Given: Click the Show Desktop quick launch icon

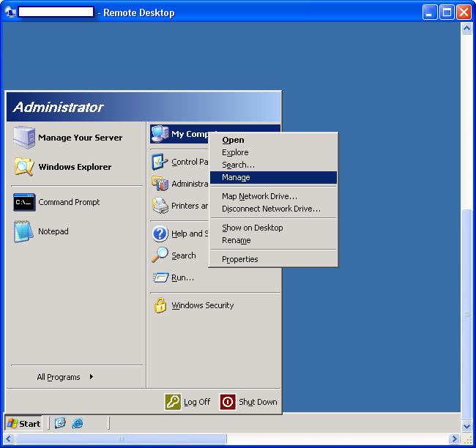Looking at the screenshot, I should point(60,423).
